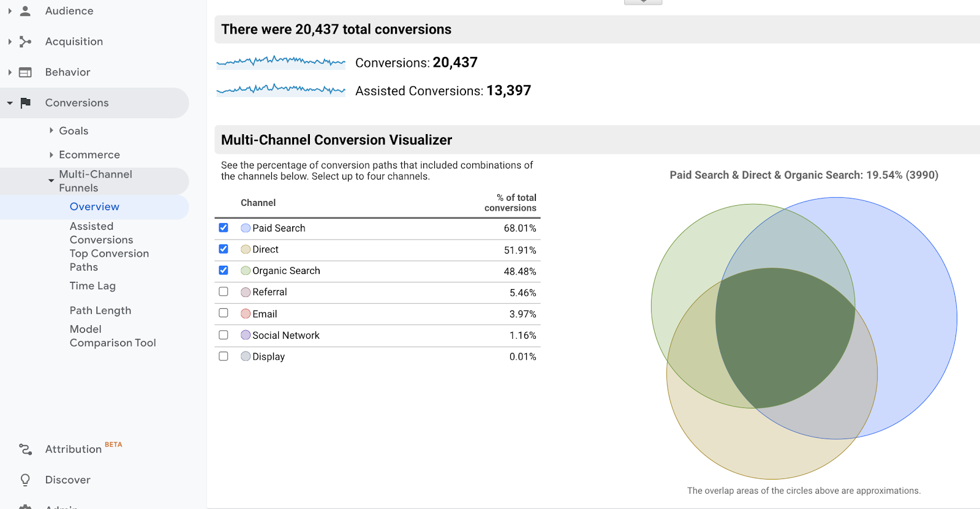
Task: Click the Discover lightbulb icon
Action: [24, 480]
